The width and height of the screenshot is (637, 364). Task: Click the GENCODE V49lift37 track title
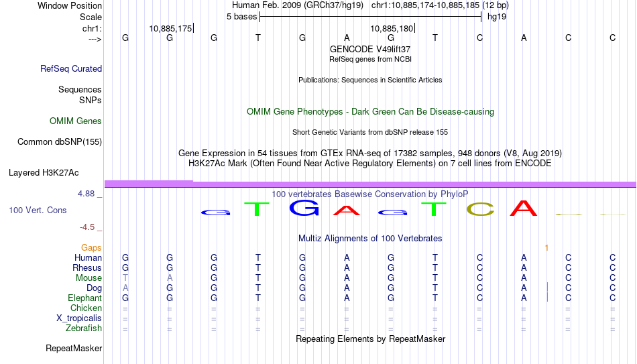click(x=370, y=49)
